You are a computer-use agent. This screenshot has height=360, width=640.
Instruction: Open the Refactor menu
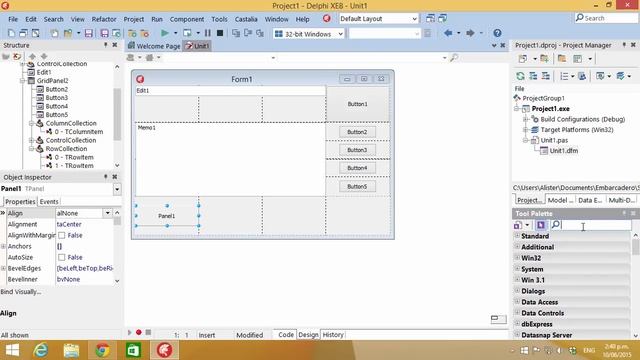104,19
